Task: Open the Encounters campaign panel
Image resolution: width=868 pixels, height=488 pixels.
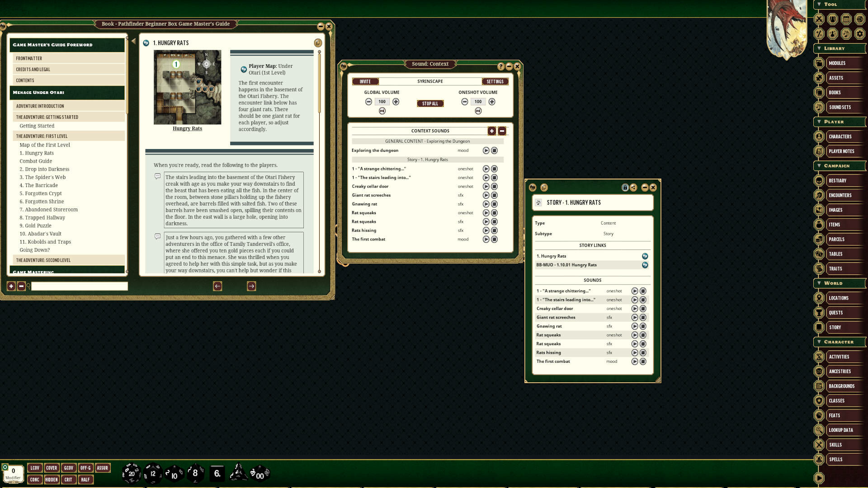Action: (x=841, y=195)
